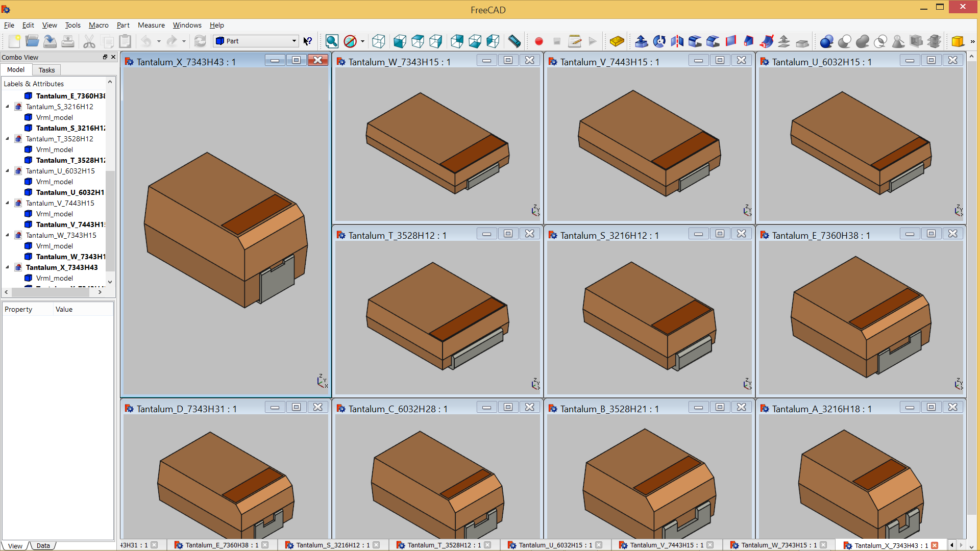Image resolution: width=980 pixels, height=551 pixels.
Task: Open the Macro menu
Action: point(99,25)
